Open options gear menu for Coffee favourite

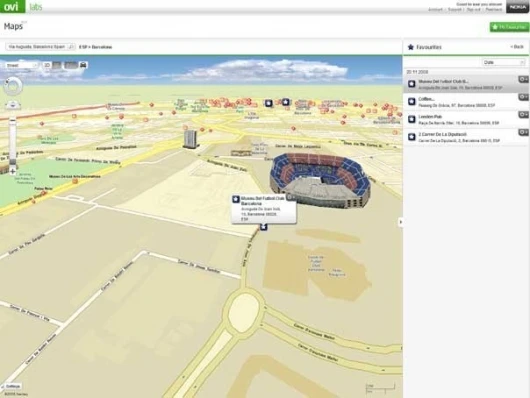[523, 97]
